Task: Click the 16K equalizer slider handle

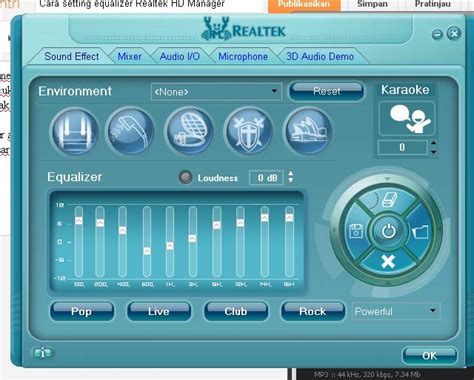Action: click(x=289, y=217)
